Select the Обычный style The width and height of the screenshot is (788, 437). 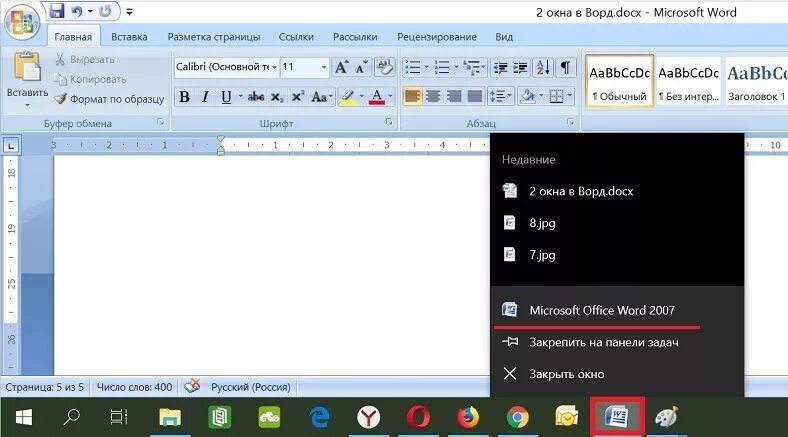click(619, 80)
